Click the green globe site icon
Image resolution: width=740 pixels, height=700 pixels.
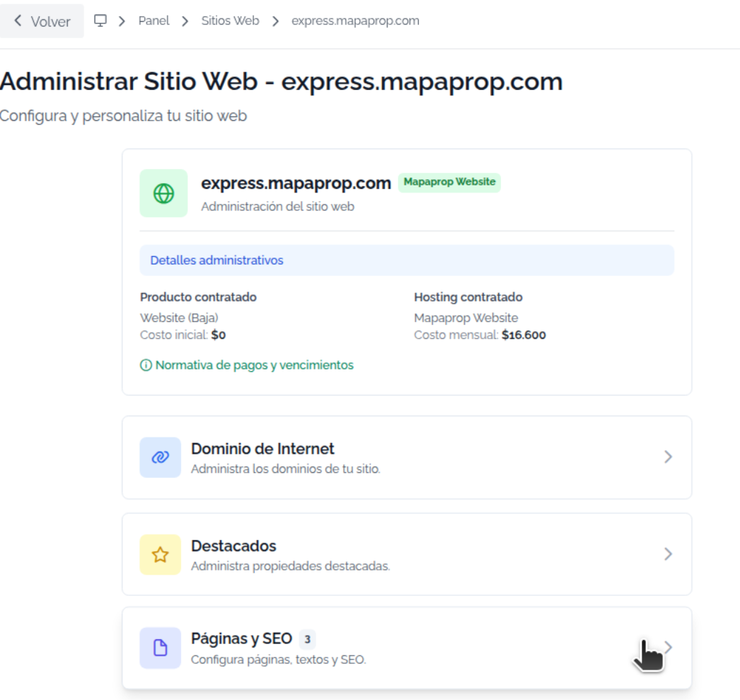point(163,193)
